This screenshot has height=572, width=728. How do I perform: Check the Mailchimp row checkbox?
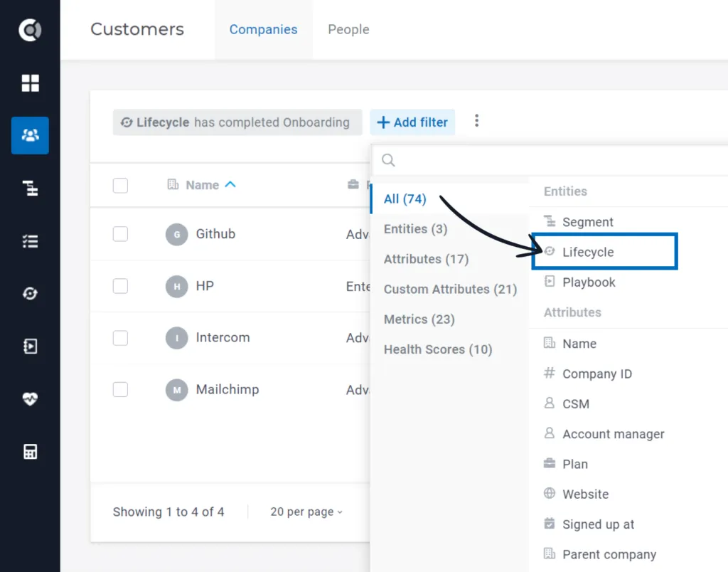pyautogui.click(x=120, y=389)
